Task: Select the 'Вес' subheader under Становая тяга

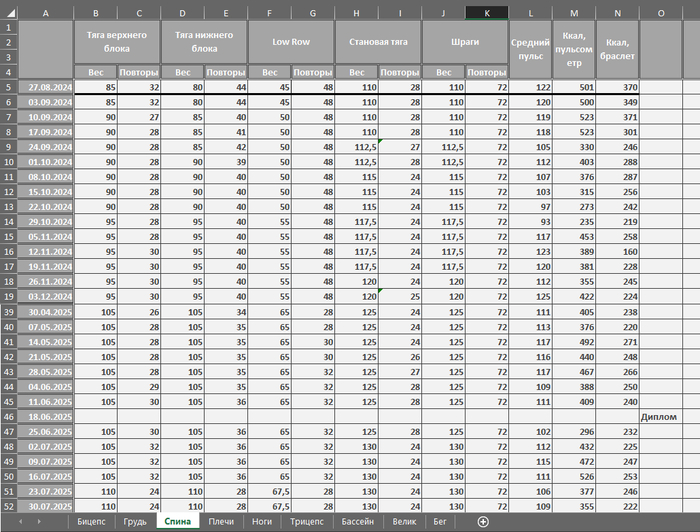Action: [357, 72]
